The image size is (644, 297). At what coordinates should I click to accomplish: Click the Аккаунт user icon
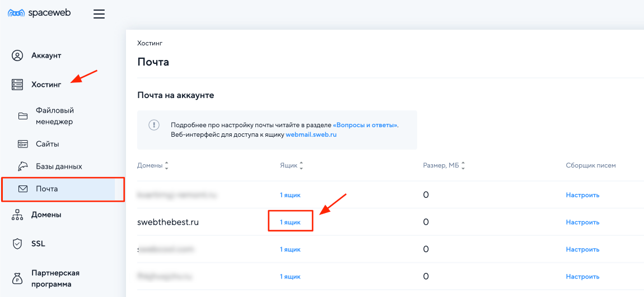point(17,55)
